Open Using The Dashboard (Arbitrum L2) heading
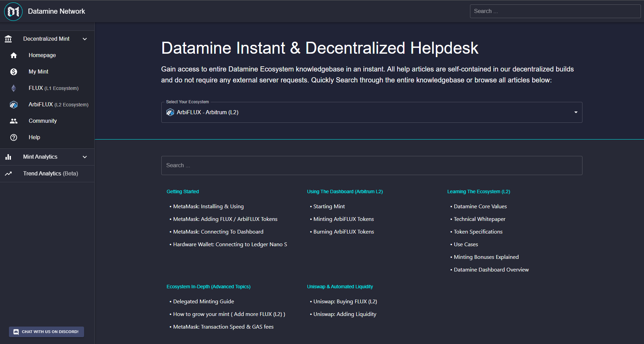Viewport: 644px width, 344px height. point(345,191)
